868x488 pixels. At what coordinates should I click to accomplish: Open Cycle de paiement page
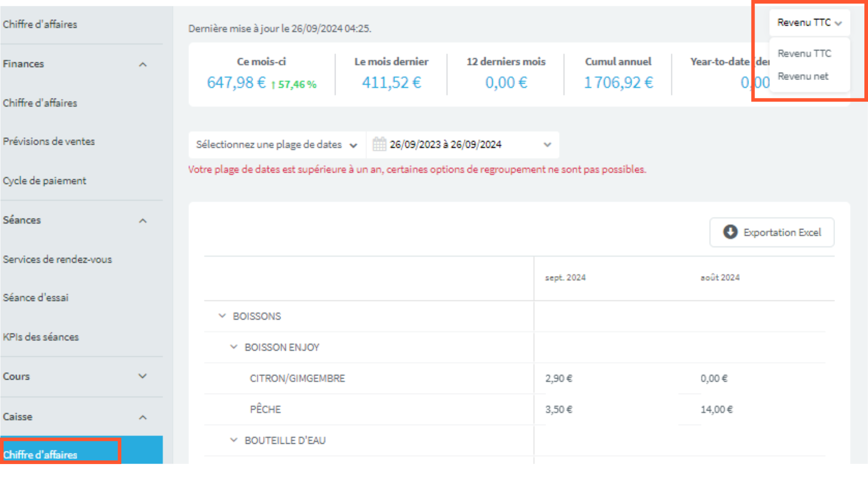click(x=44, y=181)
